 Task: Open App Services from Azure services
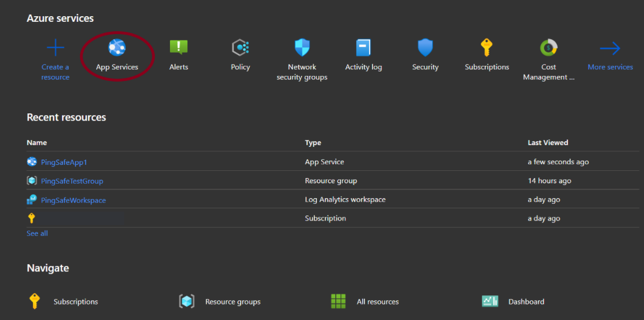[x=117, y=49]
